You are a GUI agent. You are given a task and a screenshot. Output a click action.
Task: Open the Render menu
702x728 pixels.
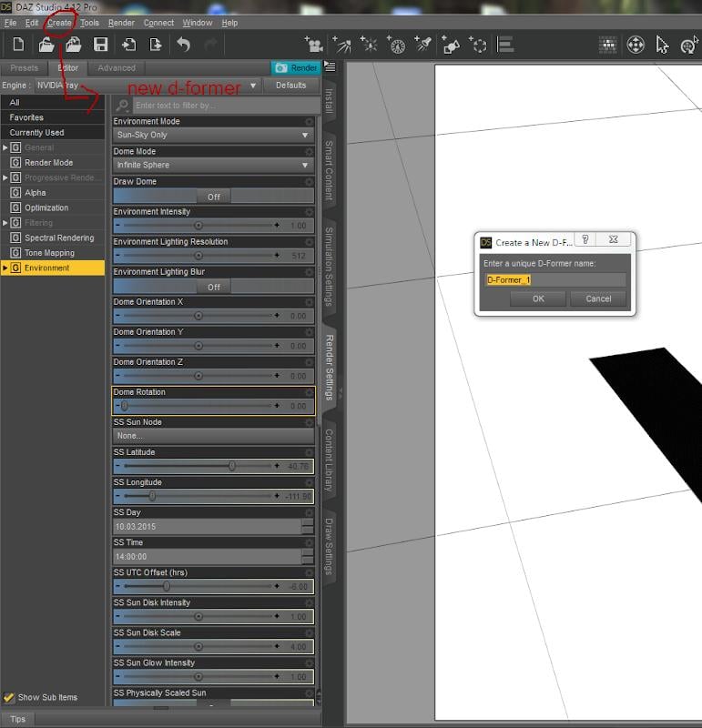click(121, 23)
